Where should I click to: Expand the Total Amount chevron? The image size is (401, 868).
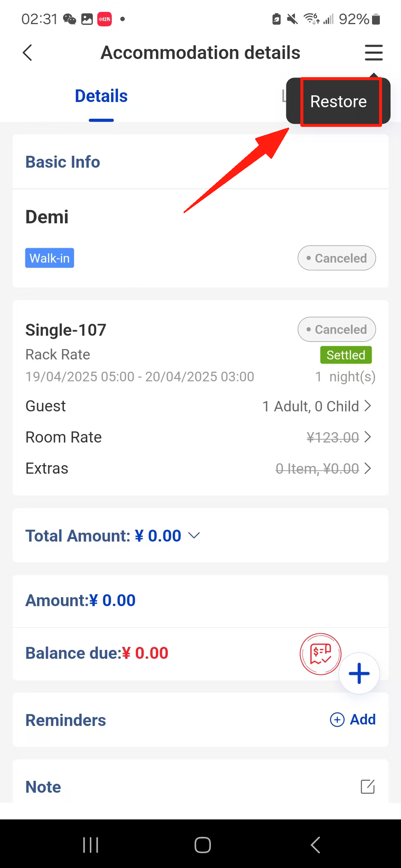pos(194,535)
